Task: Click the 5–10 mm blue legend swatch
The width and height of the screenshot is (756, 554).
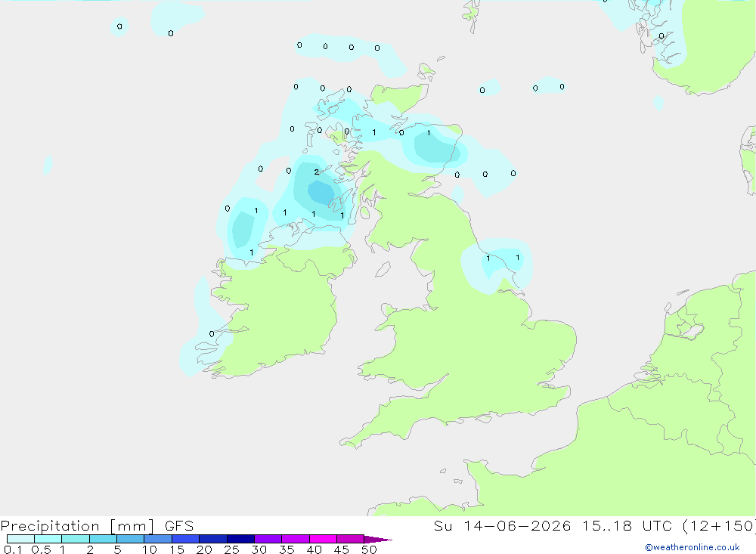Action: (130, 539)
